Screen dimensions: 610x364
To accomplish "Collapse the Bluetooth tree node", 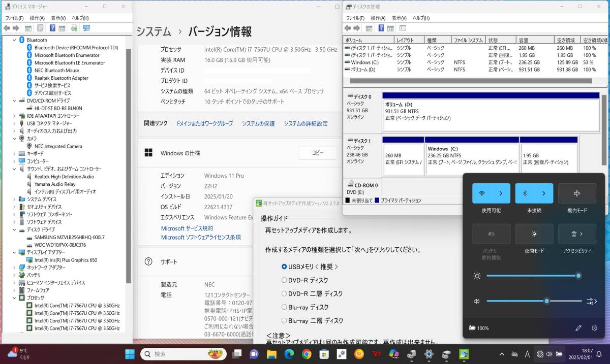I will tap(14, 40).
